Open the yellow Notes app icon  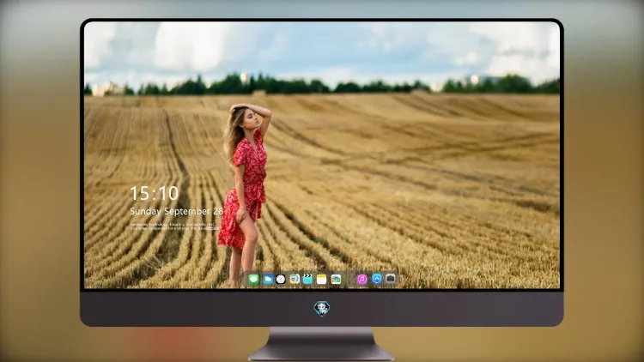(322, 280)
